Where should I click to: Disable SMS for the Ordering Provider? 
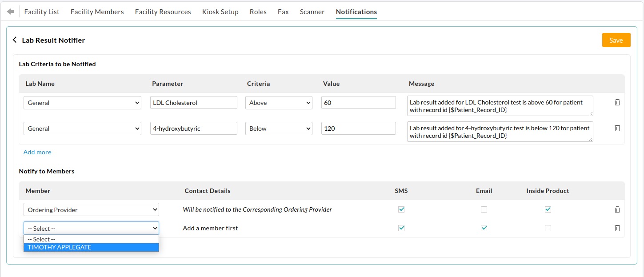(x=401, y=209)
